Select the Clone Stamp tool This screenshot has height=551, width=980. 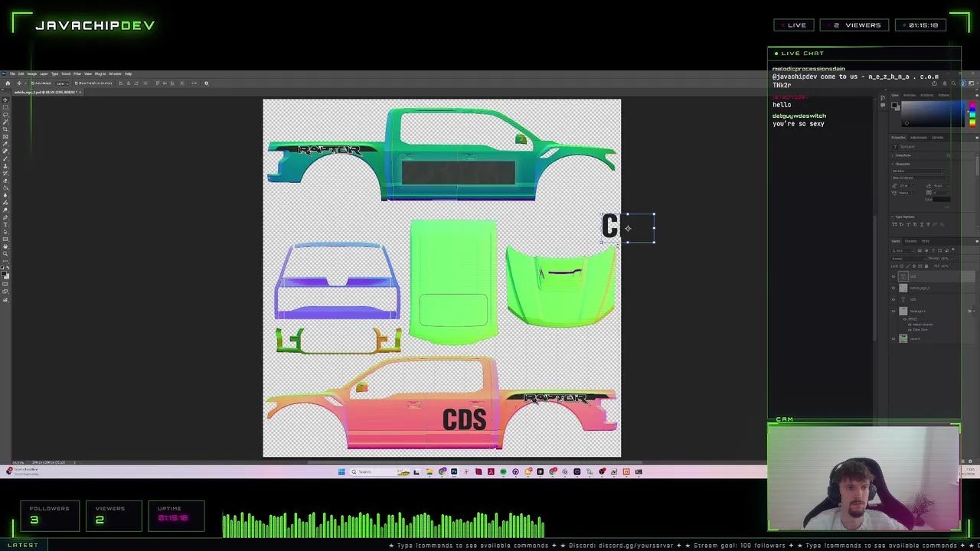click(5, 166)
